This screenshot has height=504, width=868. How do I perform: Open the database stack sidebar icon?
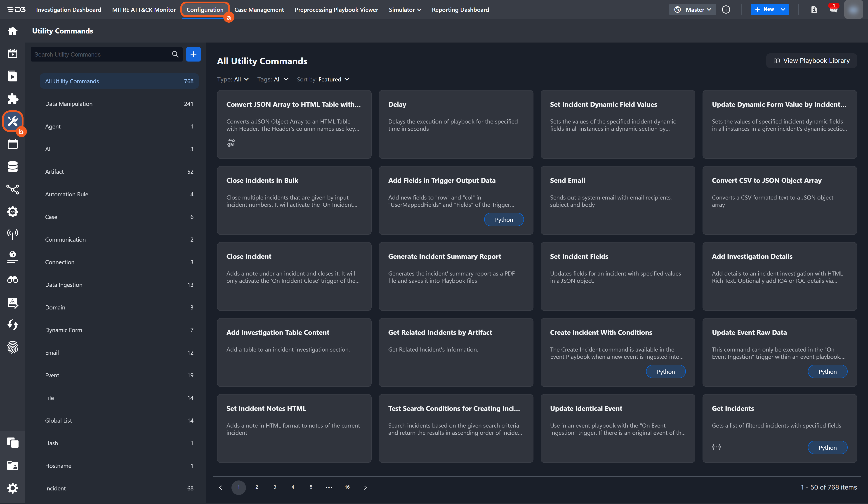12,166
